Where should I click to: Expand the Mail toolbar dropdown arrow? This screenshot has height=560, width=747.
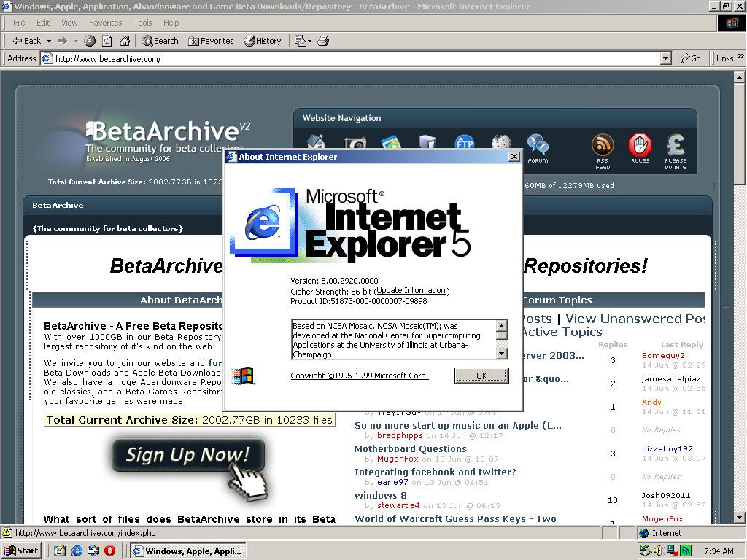point(309,42)
